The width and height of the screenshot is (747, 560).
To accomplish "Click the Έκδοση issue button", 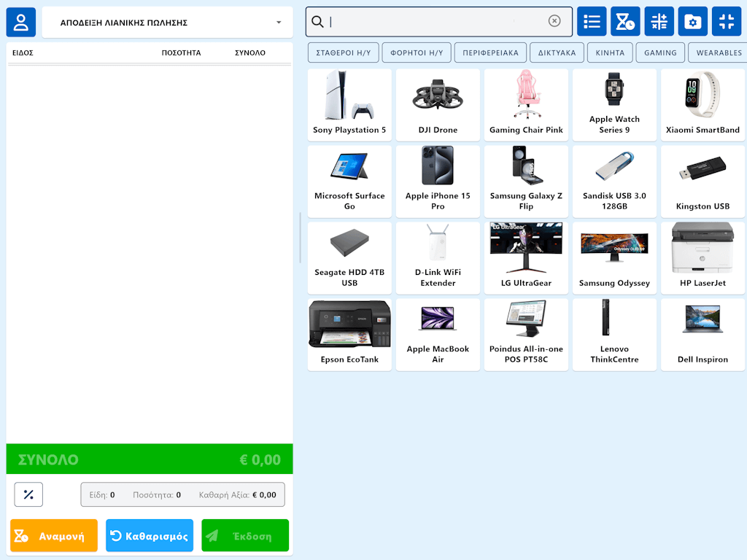I will pos(245,536).
